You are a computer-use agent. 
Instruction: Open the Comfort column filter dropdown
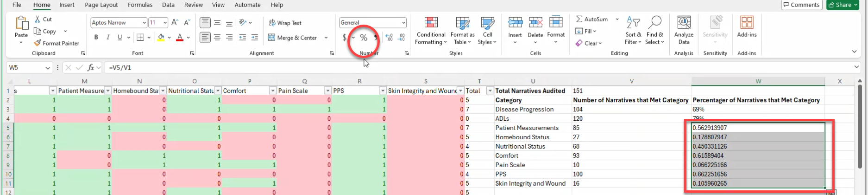pyautogui.click(x=273, y=91)
